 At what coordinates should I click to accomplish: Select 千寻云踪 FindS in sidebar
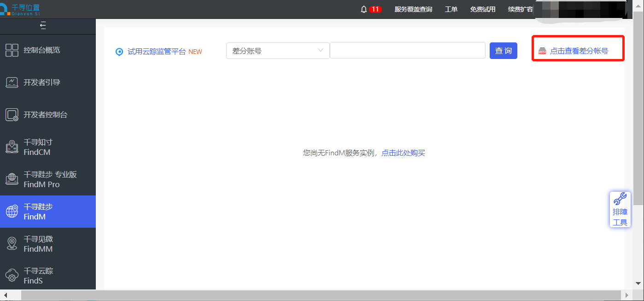click(48, 276)
